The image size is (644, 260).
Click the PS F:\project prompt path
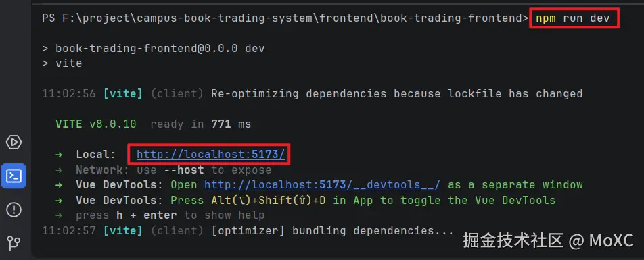285,18
